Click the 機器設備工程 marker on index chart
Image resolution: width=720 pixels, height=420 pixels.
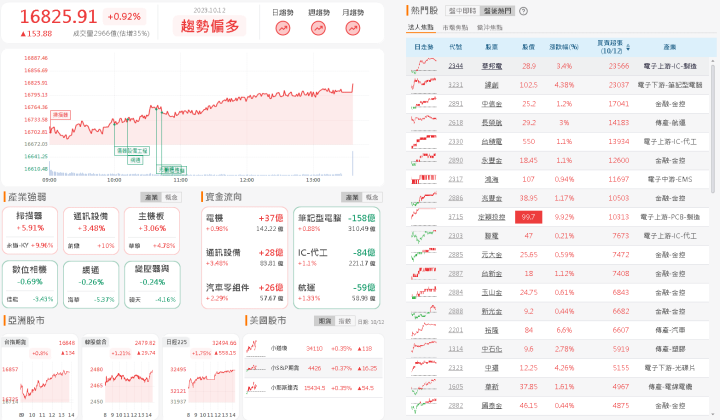coord(132,151)
